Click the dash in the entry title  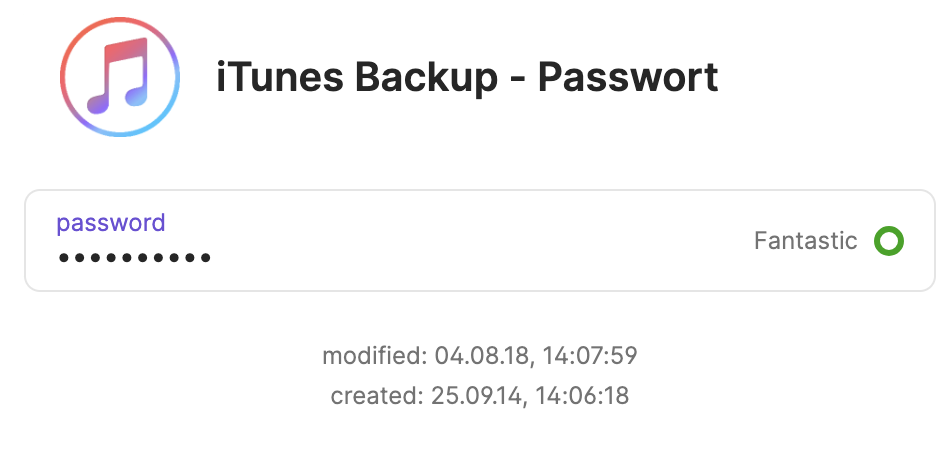(517, 78)
